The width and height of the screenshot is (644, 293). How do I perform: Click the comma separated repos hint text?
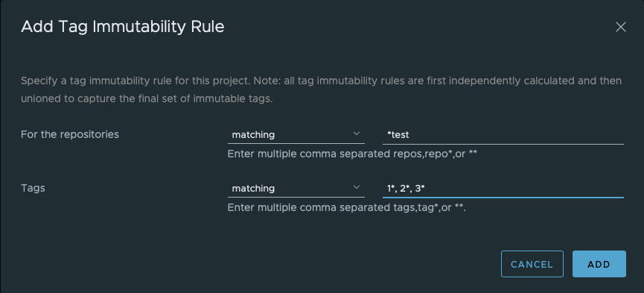tap(352, 154)
